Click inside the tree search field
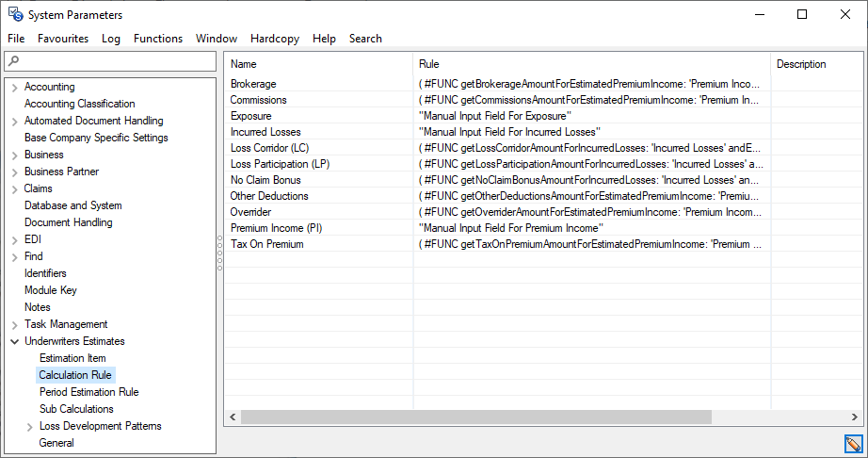 [113, 61]
